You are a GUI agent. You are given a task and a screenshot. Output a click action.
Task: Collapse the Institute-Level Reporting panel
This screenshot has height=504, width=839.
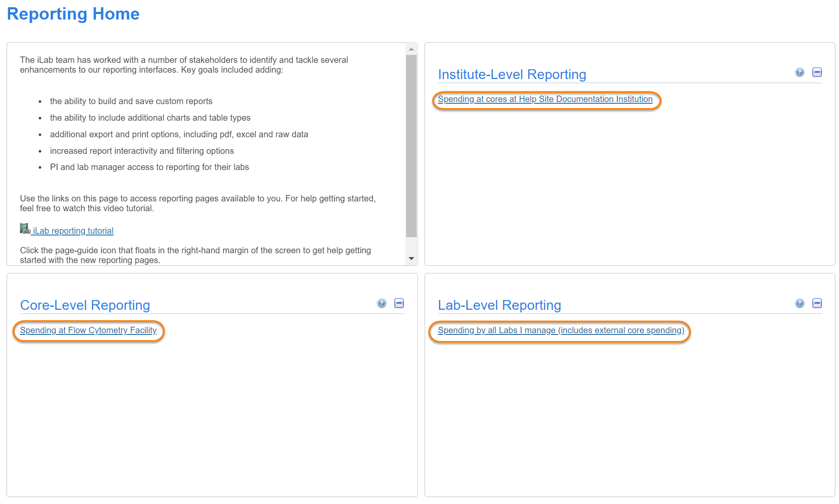pos(817,72)
